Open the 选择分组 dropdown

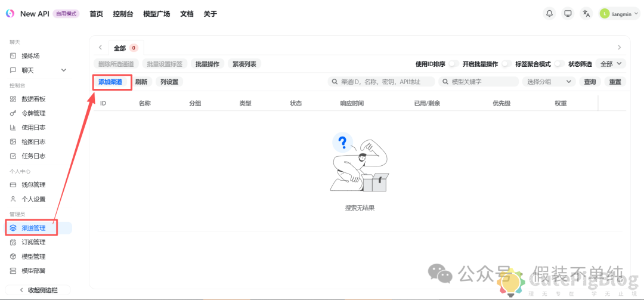549,82
